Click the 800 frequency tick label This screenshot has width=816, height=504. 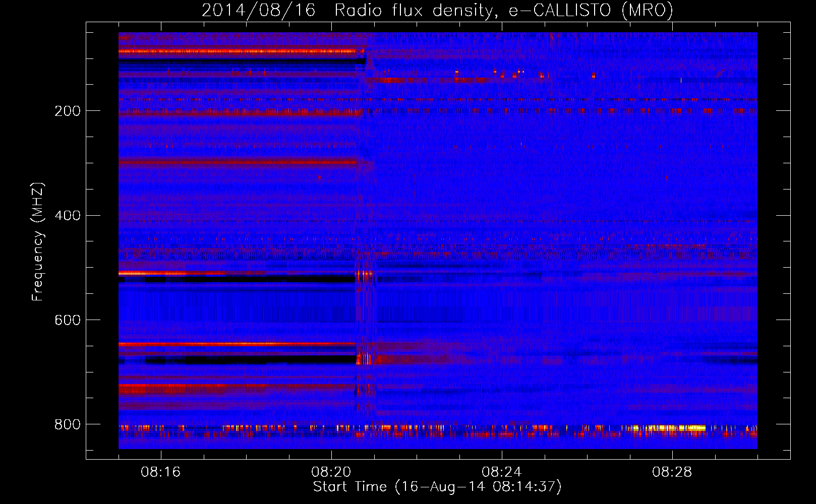68,424
